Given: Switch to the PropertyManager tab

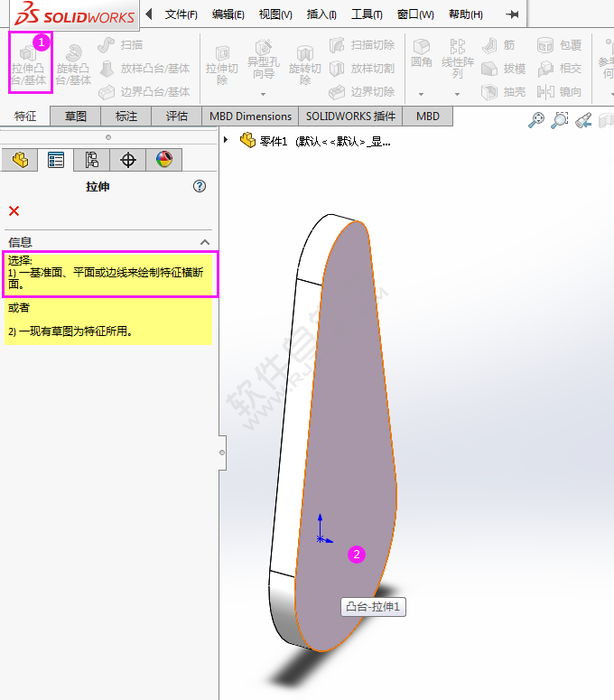Looking at the screenshot, I should [x=56, y=160].
